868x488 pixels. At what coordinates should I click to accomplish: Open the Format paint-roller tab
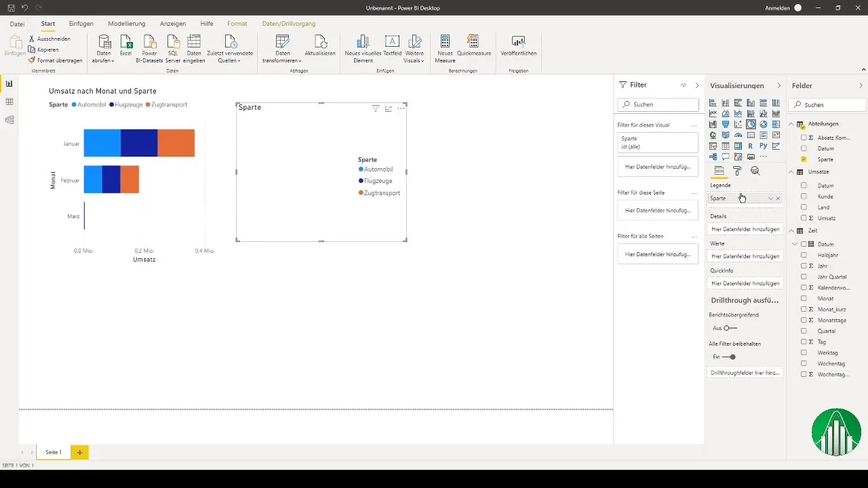coord(737,171)
